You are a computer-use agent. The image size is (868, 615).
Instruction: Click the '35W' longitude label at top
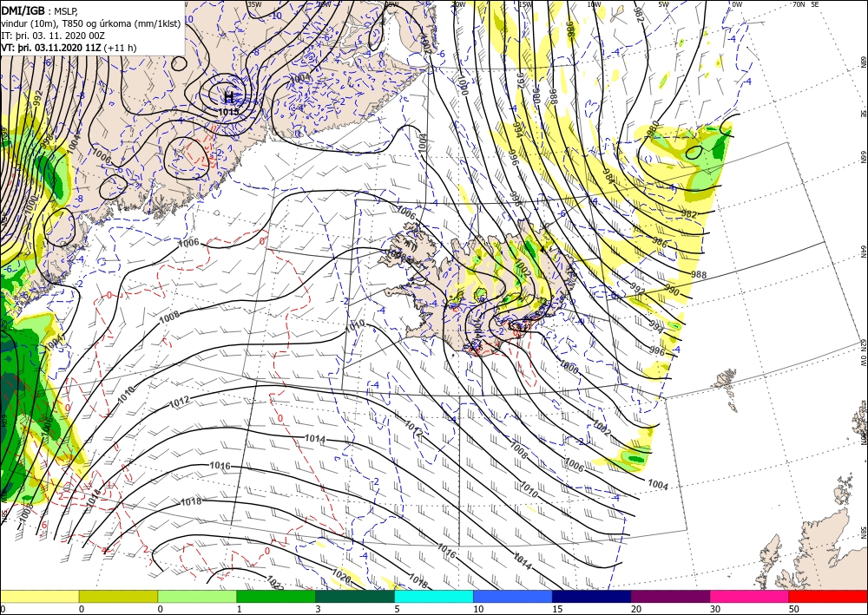254,4
